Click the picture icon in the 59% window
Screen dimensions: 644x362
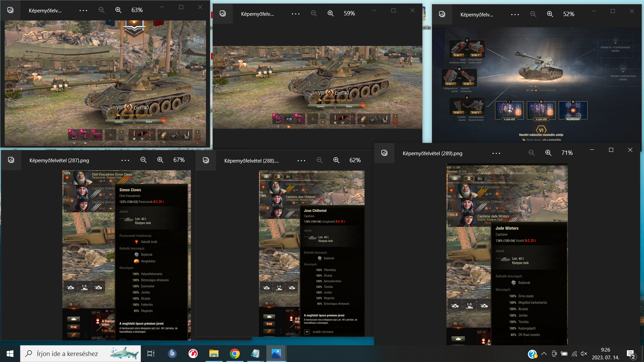[x=223, y=13]
